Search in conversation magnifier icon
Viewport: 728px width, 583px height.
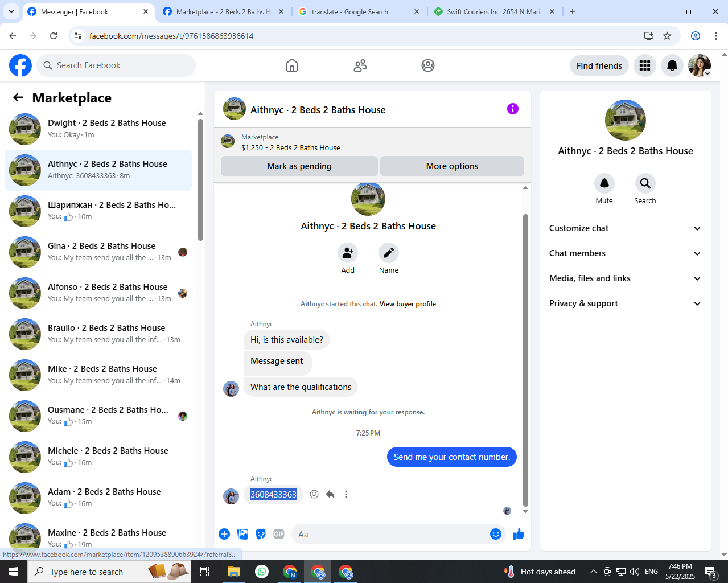tap(645, 183)
